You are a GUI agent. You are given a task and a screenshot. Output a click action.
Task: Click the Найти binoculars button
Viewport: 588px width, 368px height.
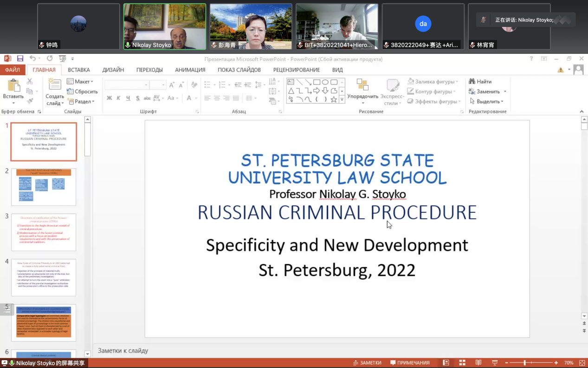point(480,82)
